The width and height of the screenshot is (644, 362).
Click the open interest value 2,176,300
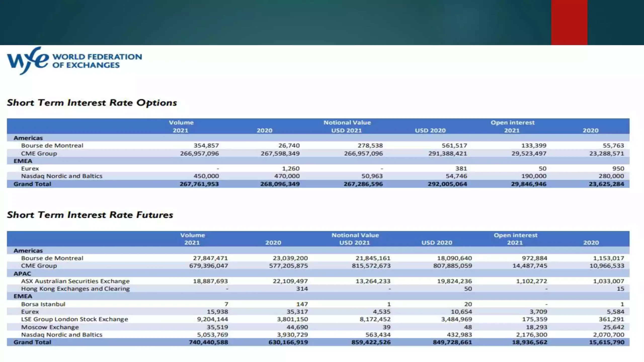click(x=532, y=335)
